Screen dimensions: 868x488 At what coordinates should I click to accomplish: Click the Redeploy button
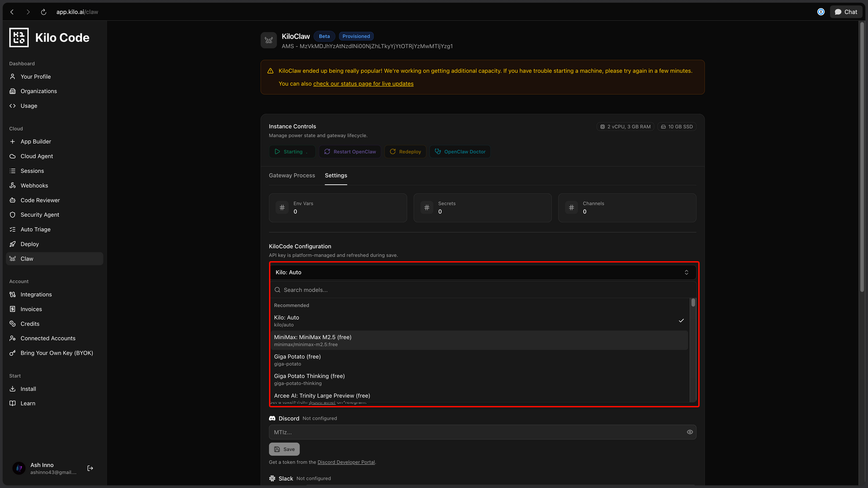pyautogui.click(x=405, y=152)
